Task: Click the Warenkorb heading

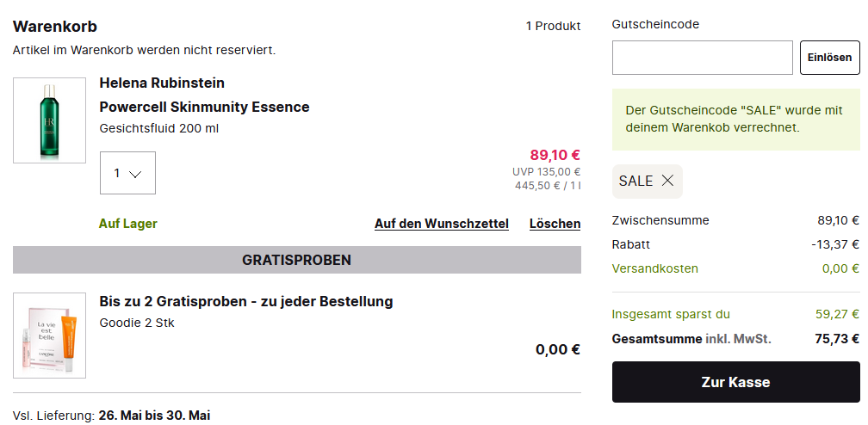Action: (x=55, y=27)
